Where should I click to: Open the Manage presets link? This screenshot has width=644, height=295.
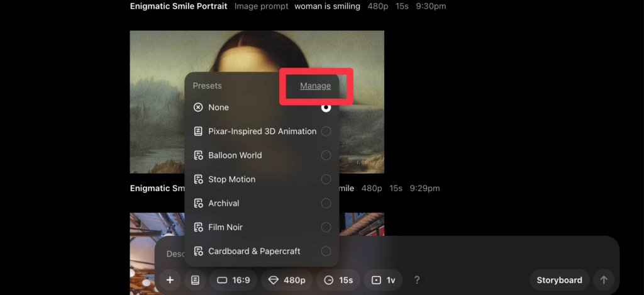315,86
